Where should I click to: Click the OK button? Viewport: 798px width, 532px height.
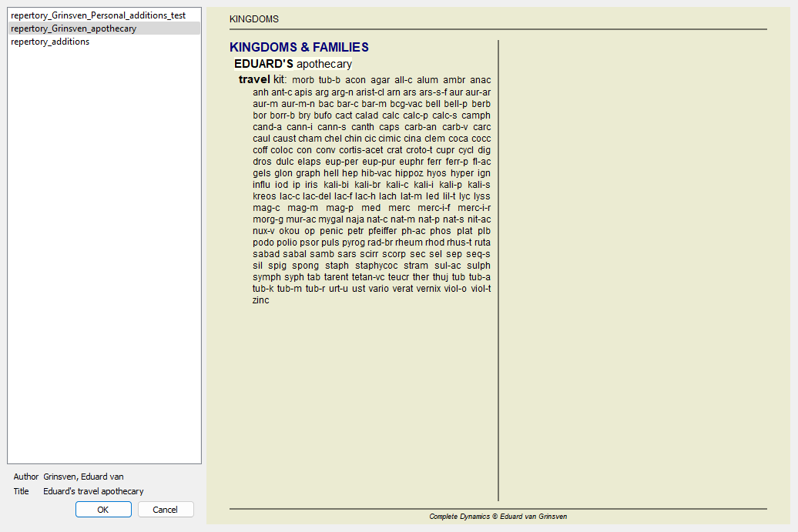[x=103, y=509]
